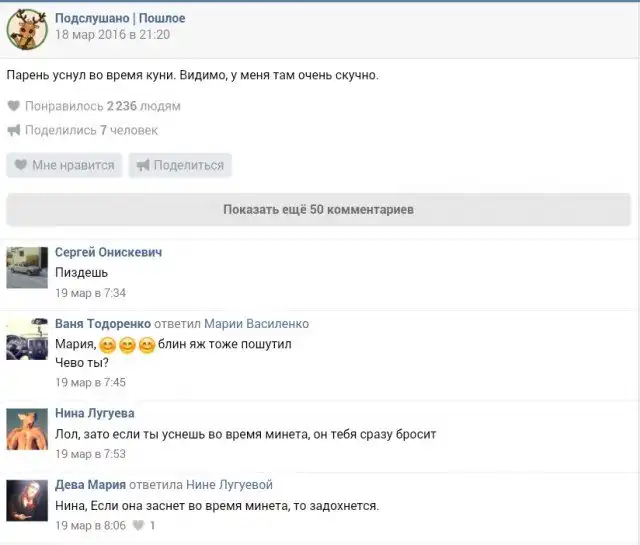Visit Сергей Онискевич's profile by name
The width and height of the screenshot is (640, 545).
(108, 252)
